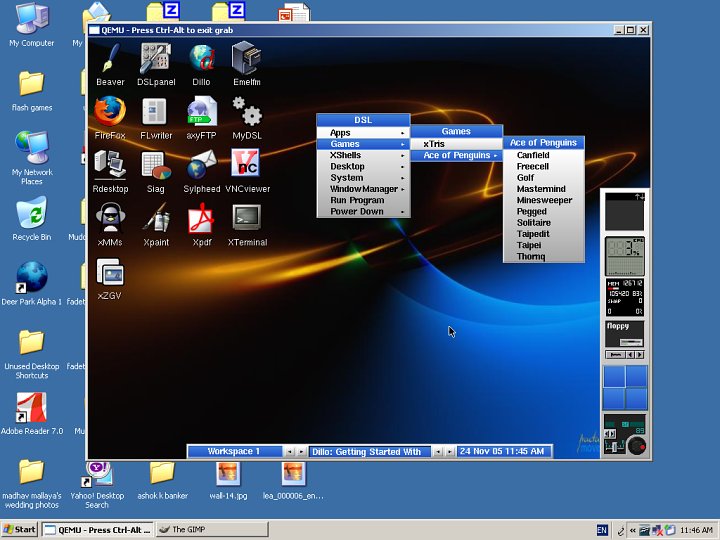Open the XTerminal desktop icon
The image size is (720, 540).
pyautogui.click(x=247, y=218)
